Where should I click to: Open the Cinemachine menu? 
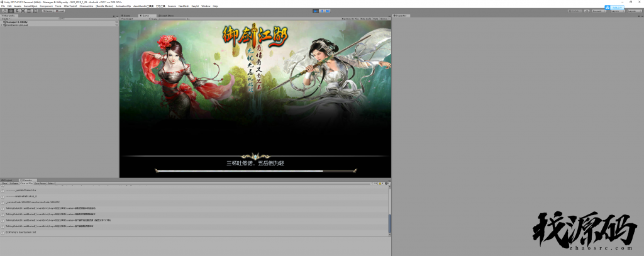[86, 6]
